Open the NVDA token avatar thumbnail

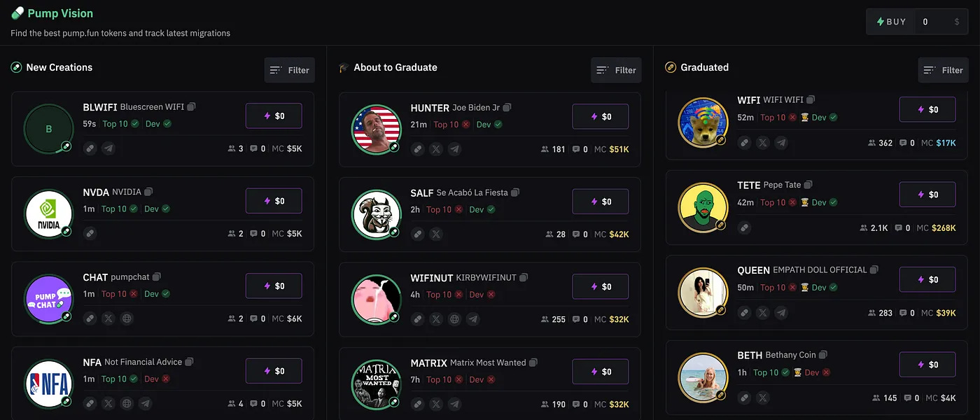click(x=48, y=213)
